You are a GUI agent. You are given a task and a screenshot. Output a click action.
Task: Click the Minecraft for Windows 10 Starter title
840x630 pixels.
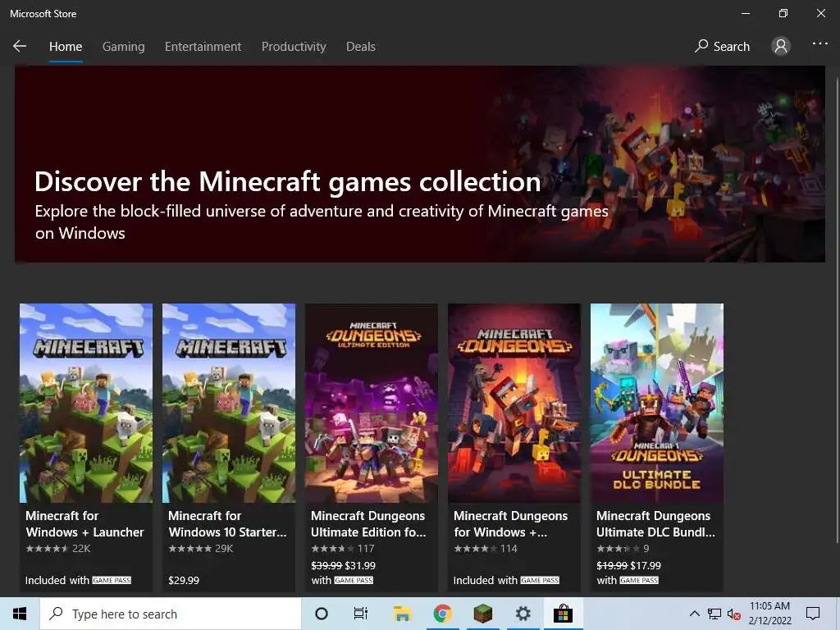click(227, 524)
